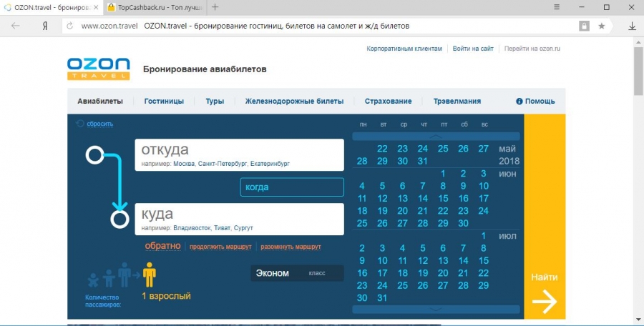Click the 1 взрослый passenger count text

[x=166, y=296]
